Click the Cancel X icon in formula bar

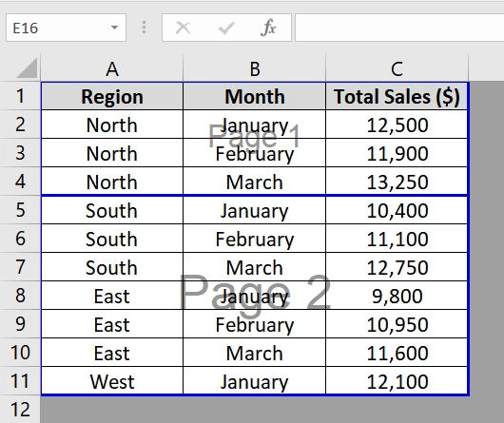pos(184,28)
